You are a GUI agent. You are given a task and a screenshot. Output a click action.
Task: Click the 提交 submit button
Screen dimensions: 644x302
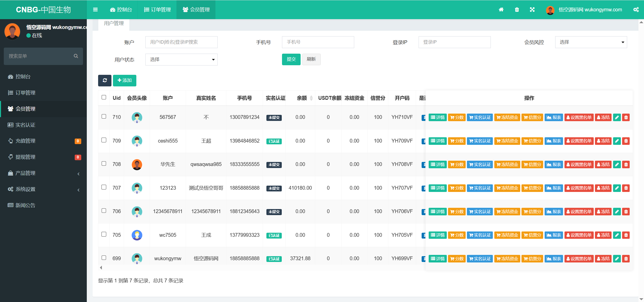(x=291, y=59)
